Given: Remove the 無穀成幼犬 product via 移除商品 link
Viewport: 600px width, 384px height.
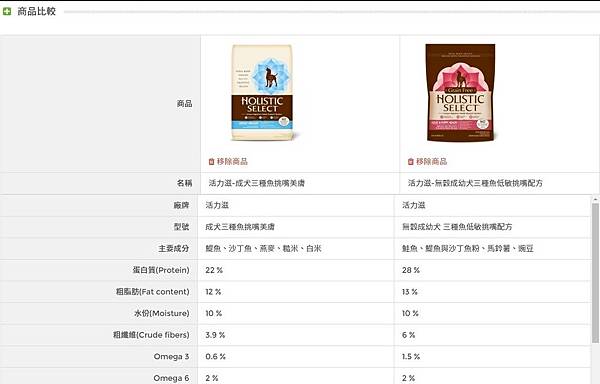Looking at the screenshot, I should (x=431, y=161).
